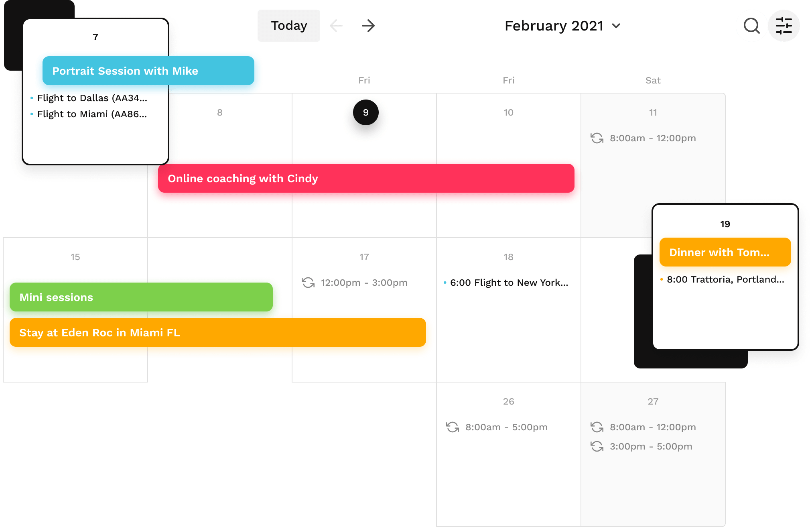
Task: Click recurring event icon on February 26
Action: click(452, 427)
